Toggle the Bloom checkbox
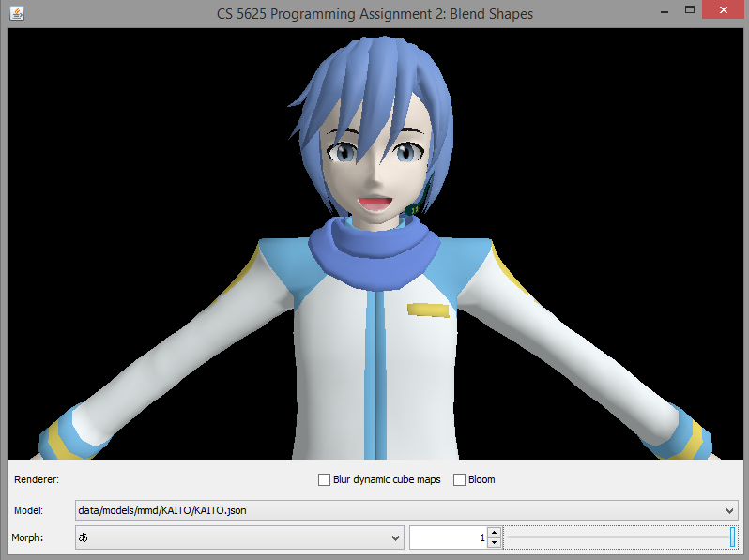Viewport: 749px width, 560px height. 460,480
